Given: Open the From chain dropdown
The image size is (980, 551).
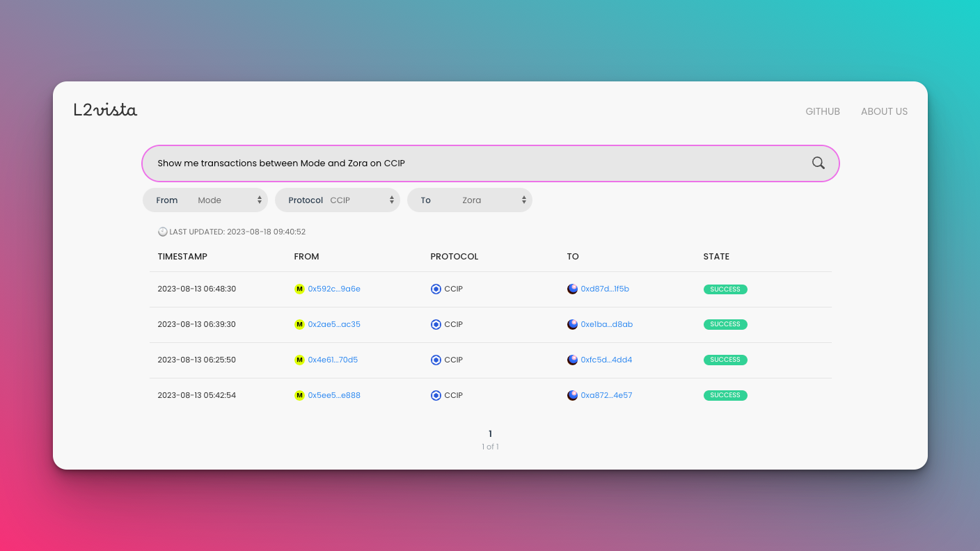Looking at the screenshot, I should pyautogui.click(x=205, y=200).
